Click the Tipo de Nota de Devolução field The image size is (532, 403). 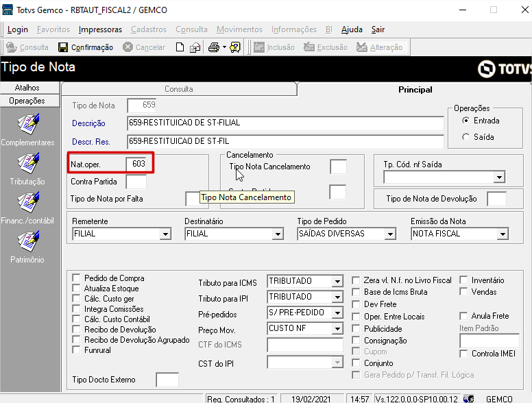pyautogui.click(x=497, y=199)
